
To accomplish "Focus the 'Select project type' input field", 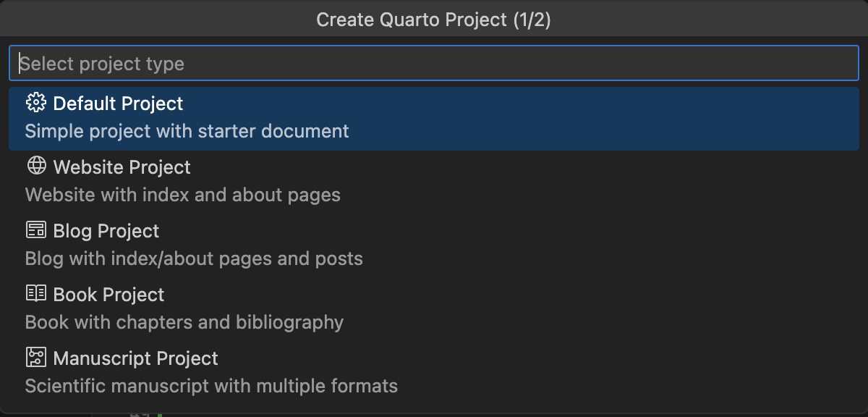I will (434, 64).
